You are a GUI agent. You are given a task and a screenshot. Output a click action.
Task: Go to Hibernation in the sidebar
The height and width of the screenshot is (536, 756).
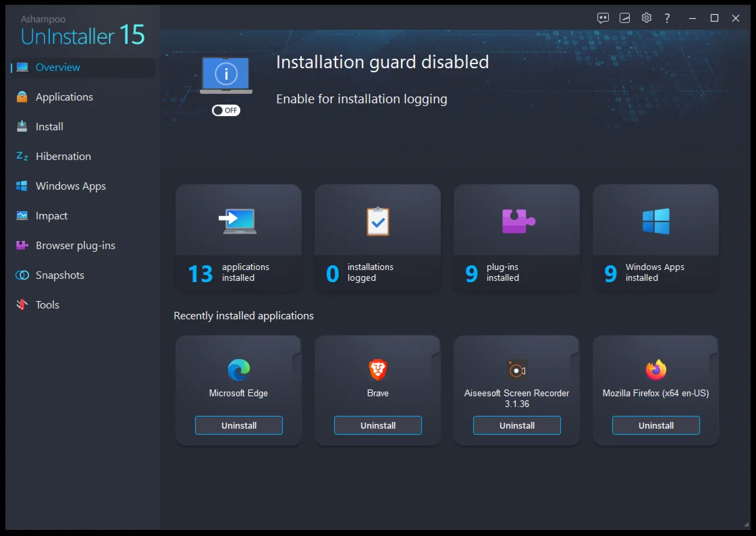[63, 157]
